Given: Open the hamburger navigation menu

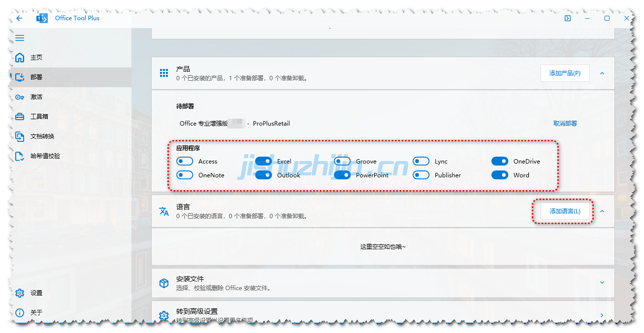Looking at the screenshot, I should point(20,38).
